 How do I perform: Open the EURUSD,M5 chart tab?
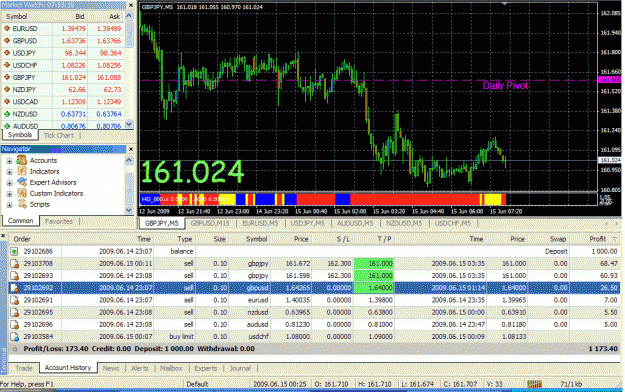[x=260, y=223]
